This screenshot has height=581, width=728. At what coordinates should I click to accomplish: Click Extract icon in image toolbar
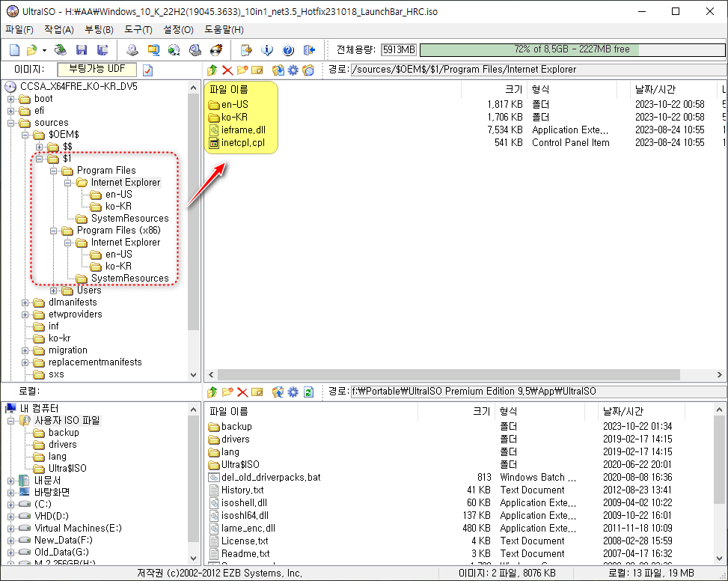point(278,70)
